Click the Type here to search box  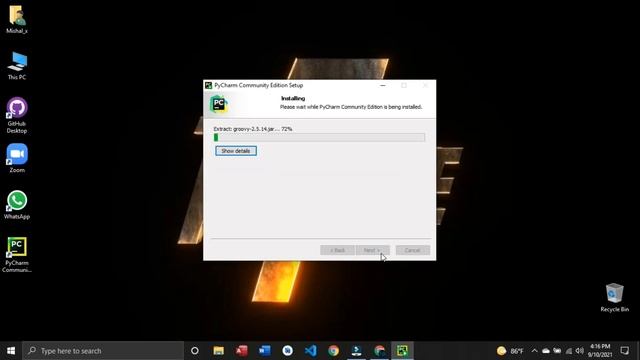coord(103,351)
